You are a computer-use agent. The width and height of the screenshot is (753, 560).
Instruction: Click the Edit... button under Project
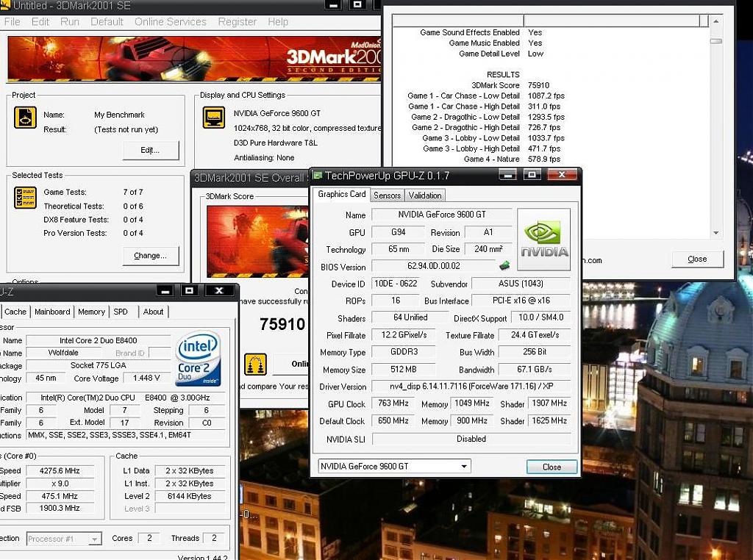150,150
